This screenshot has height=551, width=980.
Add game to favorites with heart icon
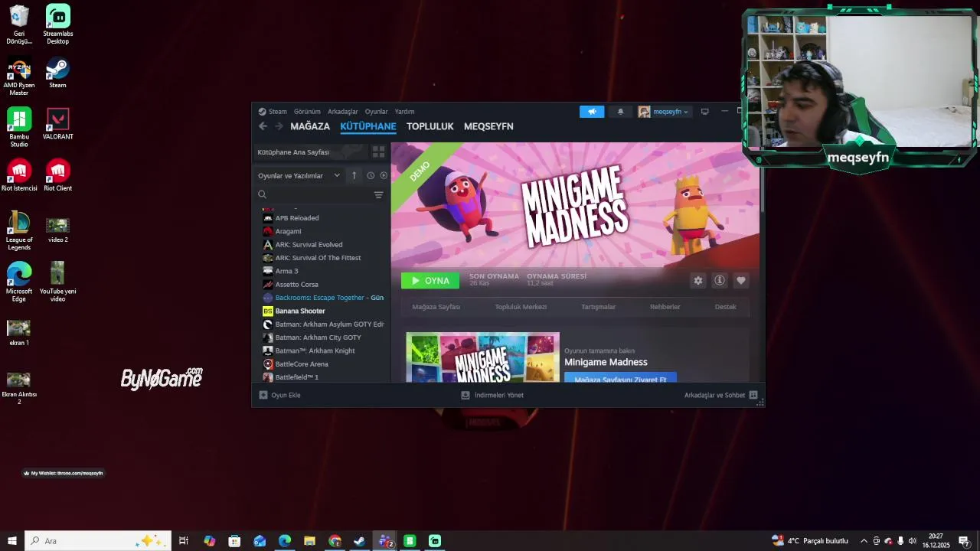pos(741,281)
